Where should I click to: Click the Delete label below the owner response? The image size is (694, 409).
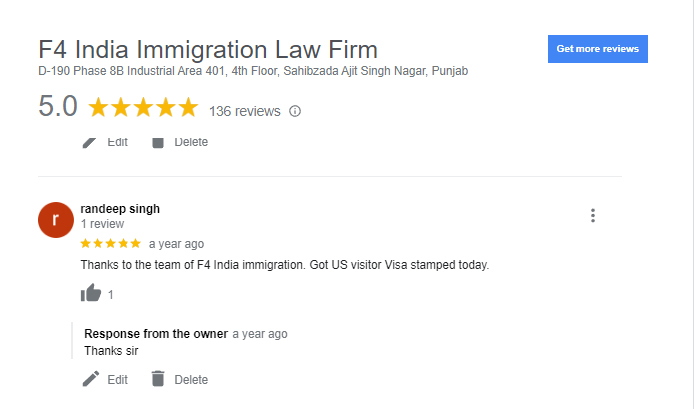(x=191, y=380)
